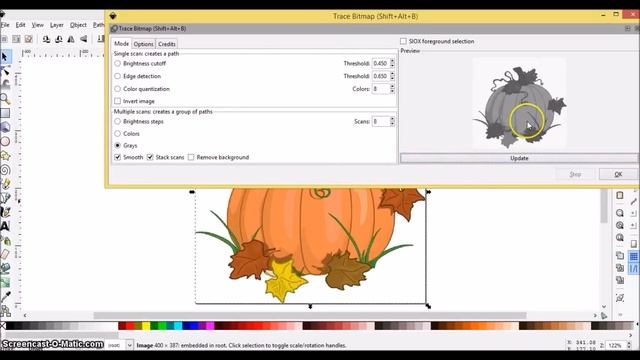
Task: Select the Spiral tool
Action: coord(5,170)
